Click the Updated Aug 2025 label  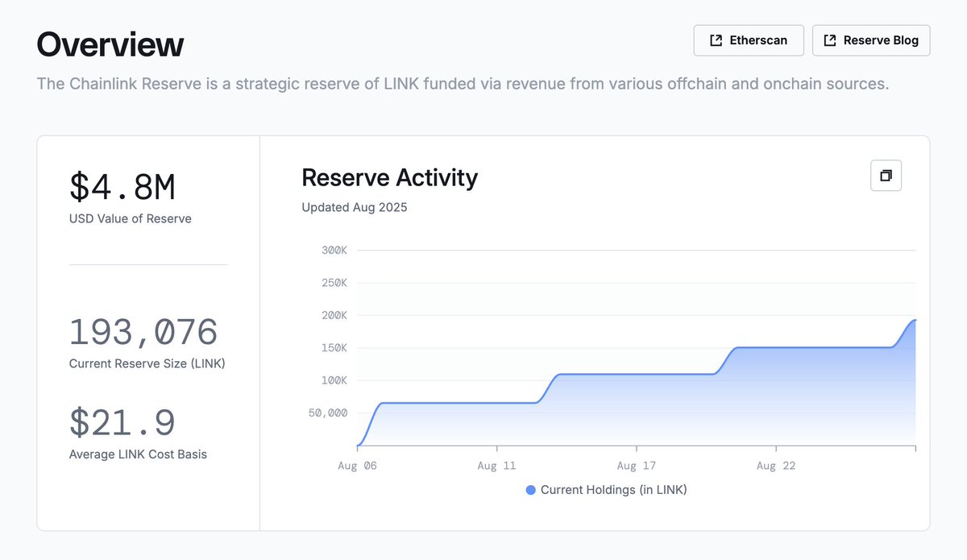point(354,207)
